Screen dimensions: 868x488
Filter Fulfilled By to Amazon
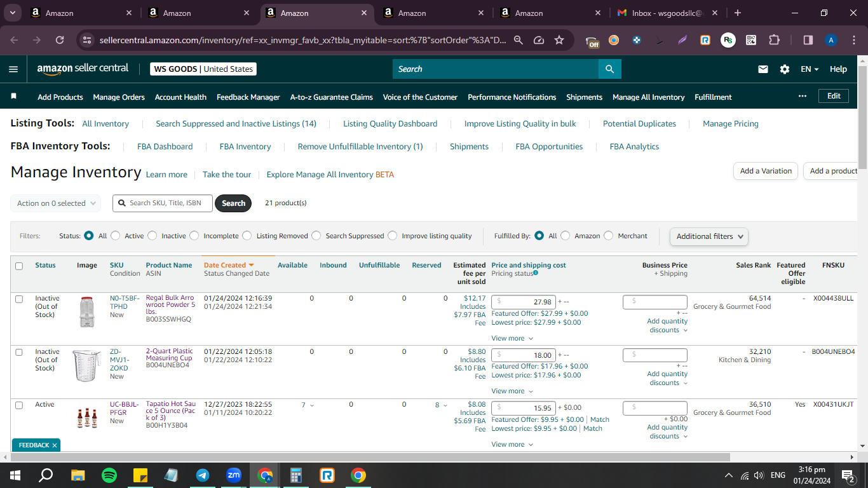[x=566, y=236]
